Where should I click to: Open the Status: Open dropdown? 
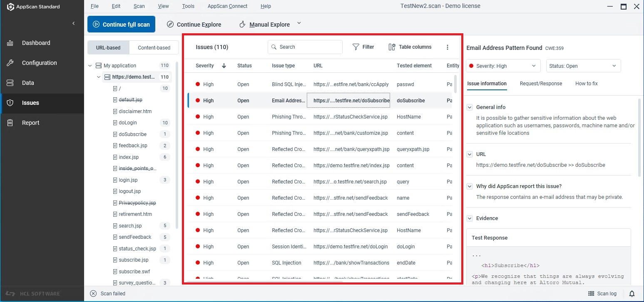[583, 66]
